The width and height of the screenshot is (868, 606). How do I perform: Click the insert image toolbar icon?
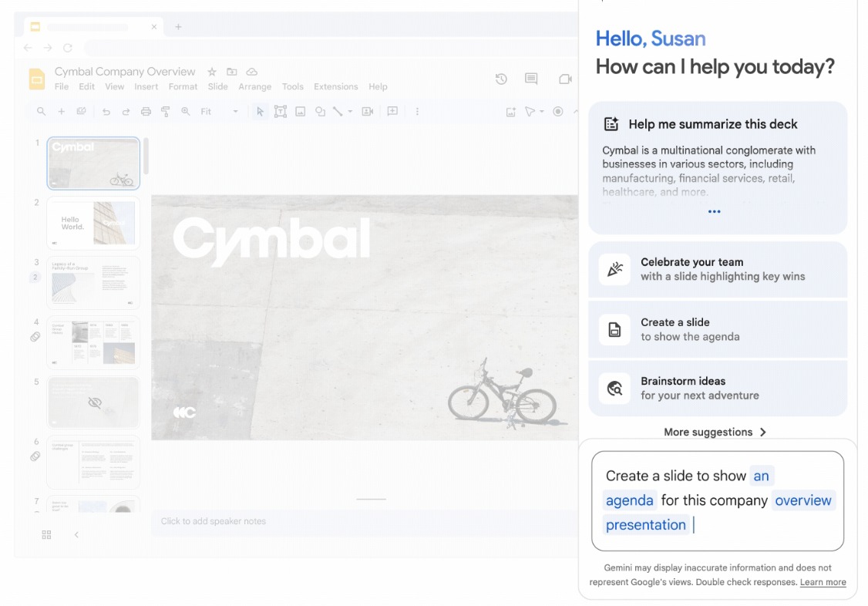pyautogui.click(x=300, y=112)
